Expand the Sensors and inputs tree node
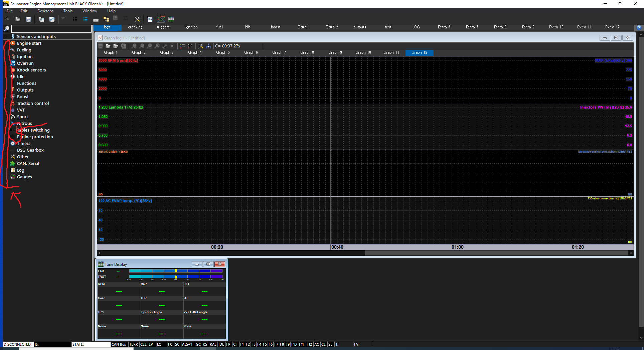 pos(7,36)
